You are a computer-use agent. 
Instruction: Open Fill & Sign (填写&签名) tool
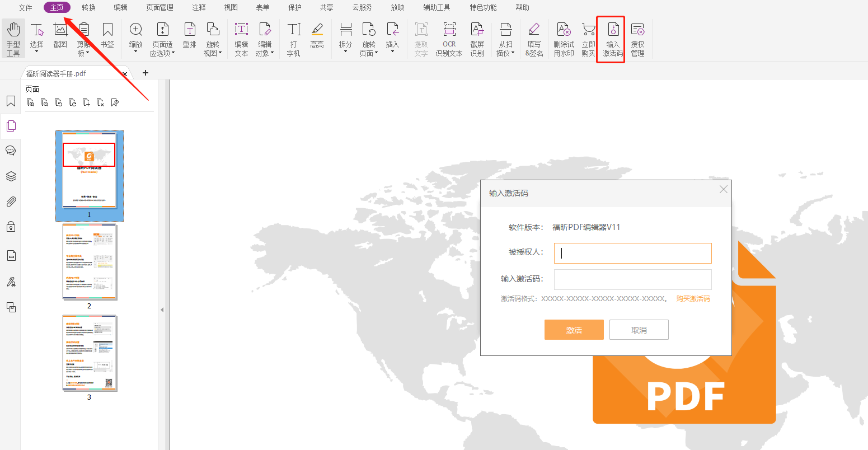point(534,38)
